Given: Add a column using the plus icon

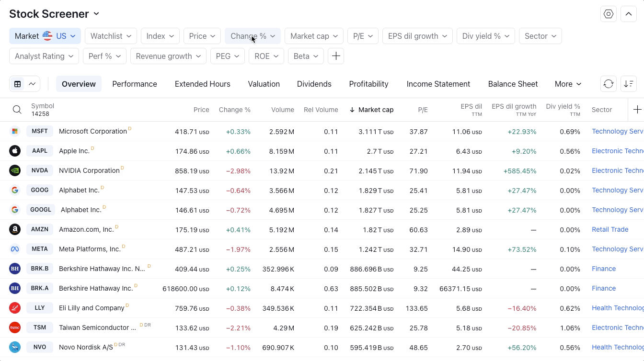Looking at the screenshot, I should (x=637, y=110).
